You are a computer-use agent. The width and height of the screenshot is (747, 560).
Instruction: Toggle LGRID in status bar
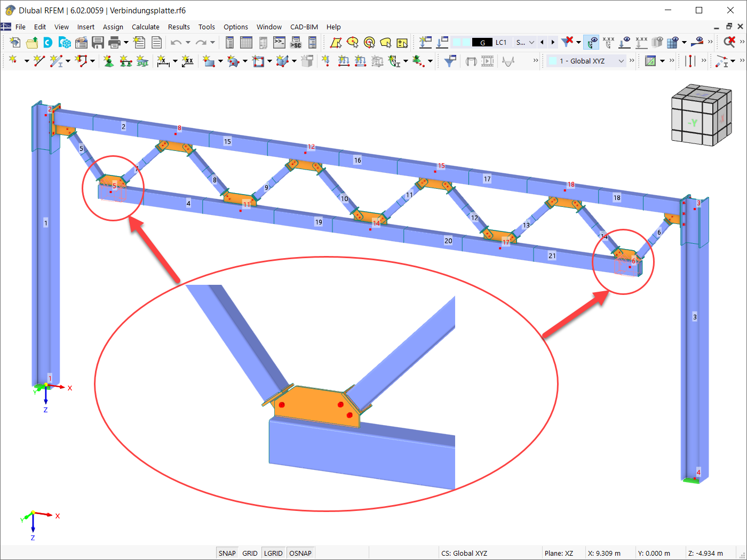(x=273, y=553)
